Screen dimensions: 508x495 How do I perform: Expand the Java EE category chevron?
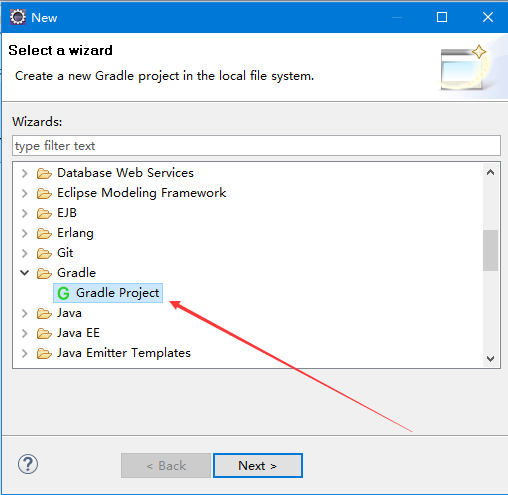[24, 333]
